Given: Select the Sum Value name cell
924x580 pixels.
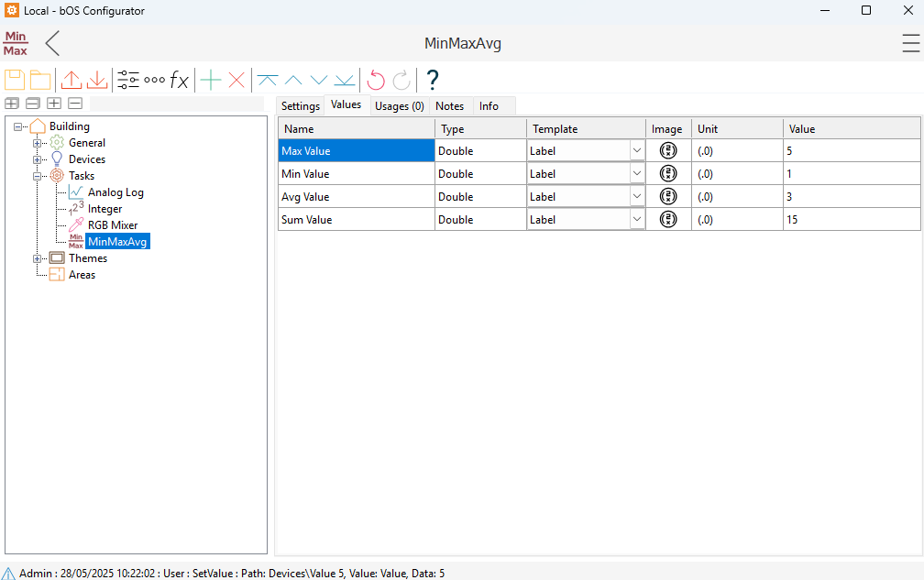Looking at the screenshot, I should (x=357, y=220).
